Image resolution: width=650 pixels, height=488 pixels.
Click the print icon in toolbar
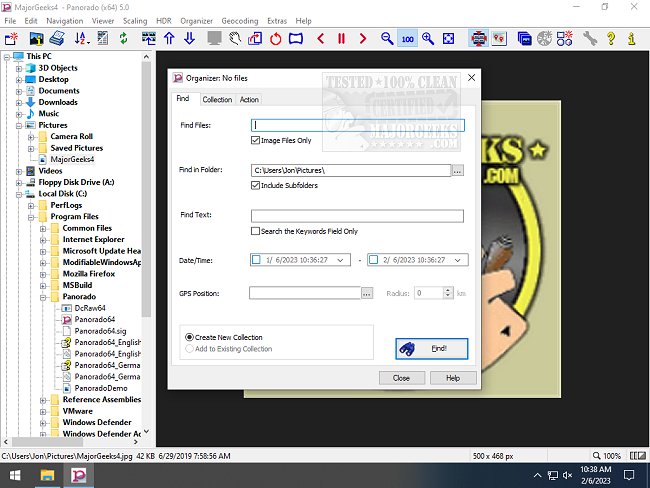click(x=57, y=39)
